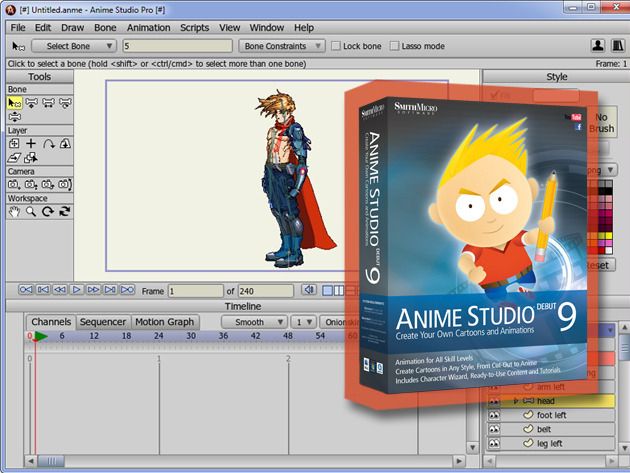The height and width of the screenshot is (473, 630).
Task: Enable the Lock bone checkbox
Action: [x=335, y=46]
